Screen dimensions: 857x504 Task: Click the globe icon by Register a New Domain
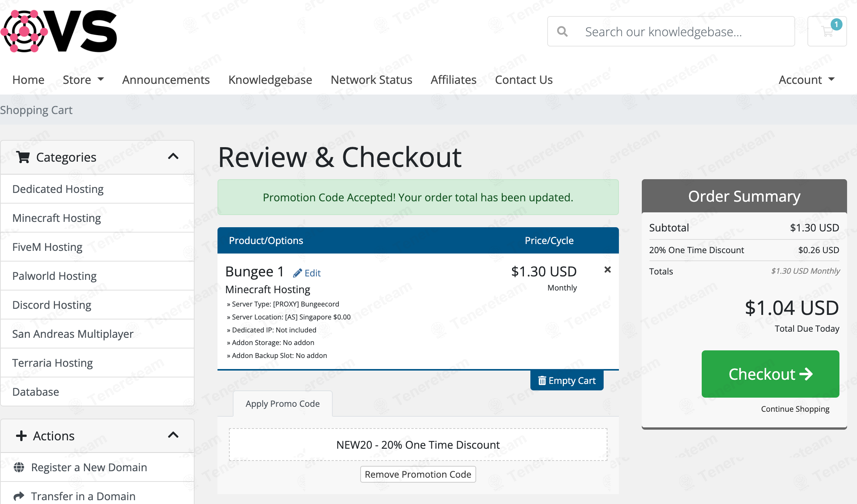pyautogui.click(x=19, y=467)
